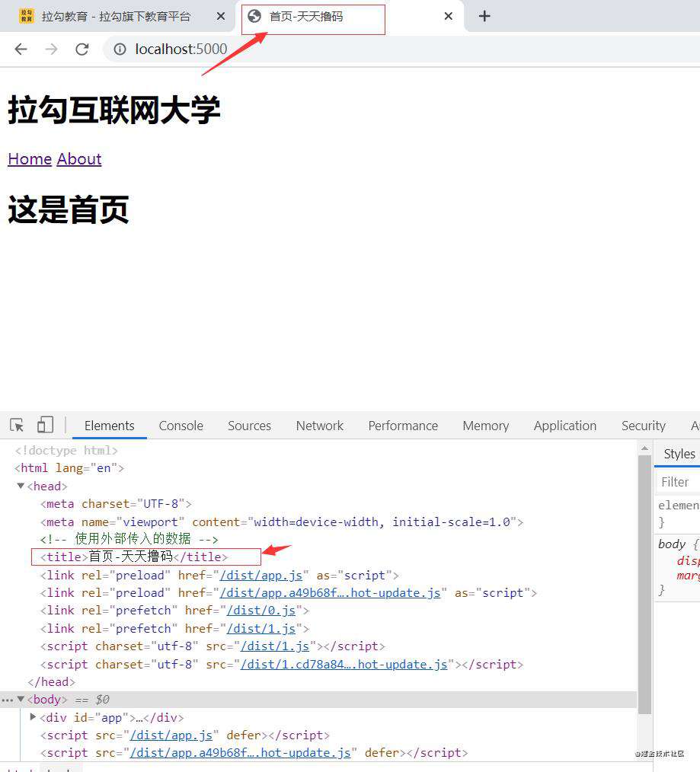Collapse the head element node

tap(21, 486)
